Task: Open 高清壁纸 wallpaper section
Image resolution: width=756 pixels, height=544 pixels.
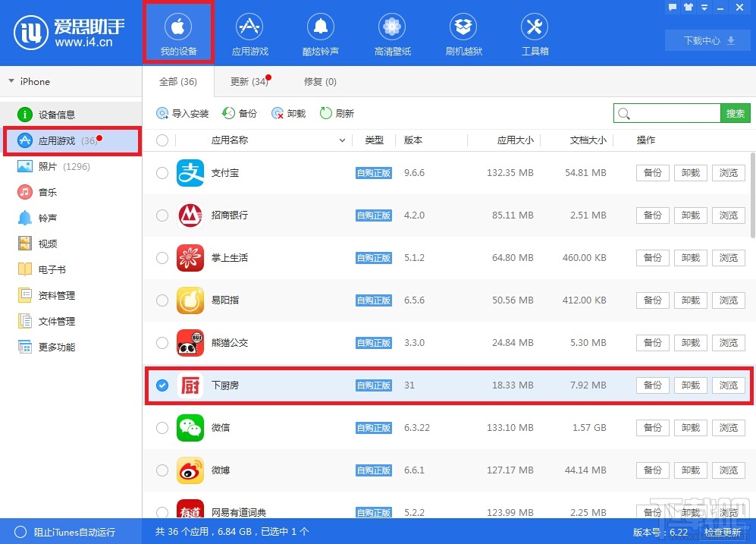Action: 391,32
